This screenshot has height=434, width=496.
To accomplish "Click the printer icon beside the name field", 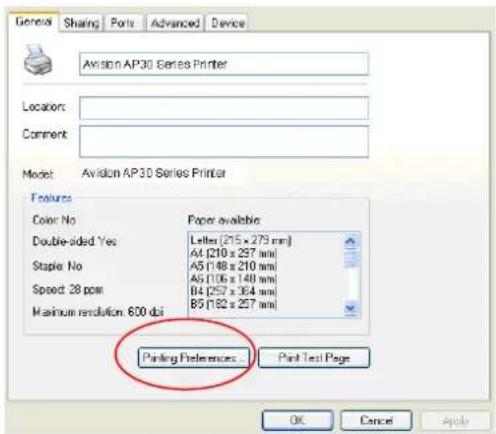I will pyautogui.click(x=38, y=60).
